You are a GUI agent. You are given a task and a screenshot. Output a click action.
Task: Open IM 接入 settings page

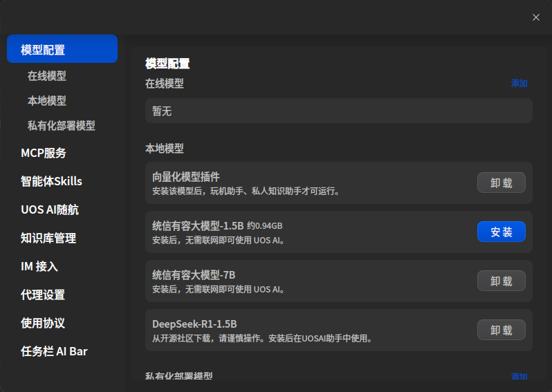[x=39, y=266]
